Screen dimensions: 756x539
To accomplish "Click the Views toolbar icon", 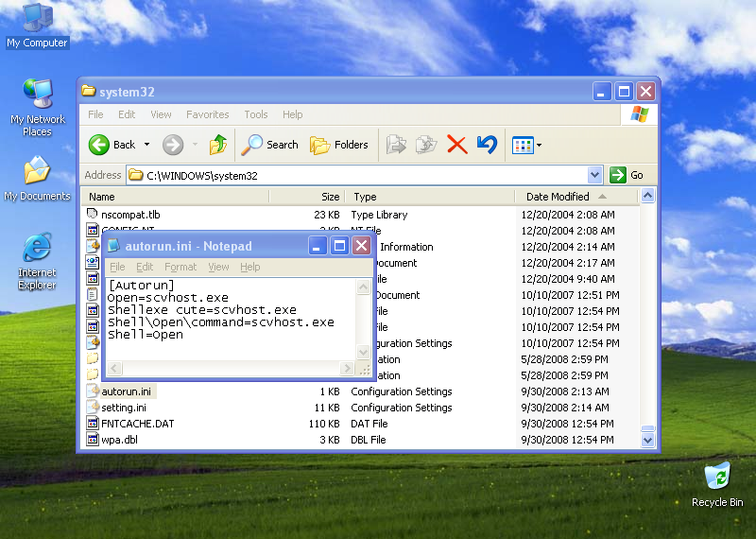I will click(523, 145).
